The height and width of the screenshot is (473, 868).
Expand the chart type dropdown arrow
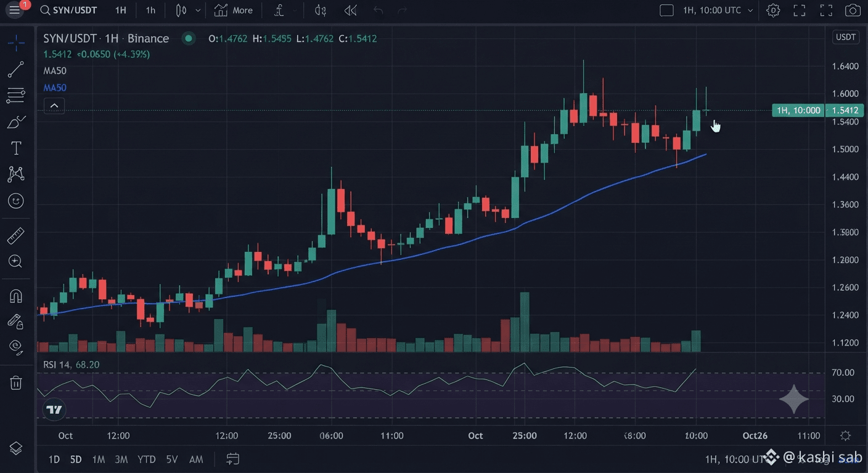[198, 10]
